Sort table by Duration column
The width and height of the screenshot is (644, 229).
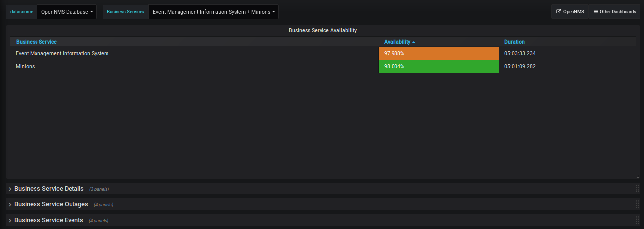click(514, 42)
